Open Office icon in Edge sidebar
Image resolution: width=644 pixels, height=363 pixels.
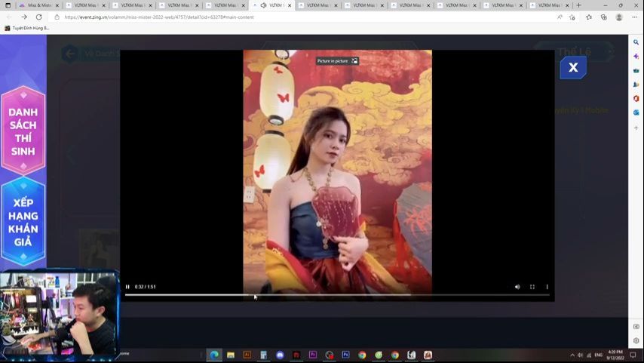(636, 98)
